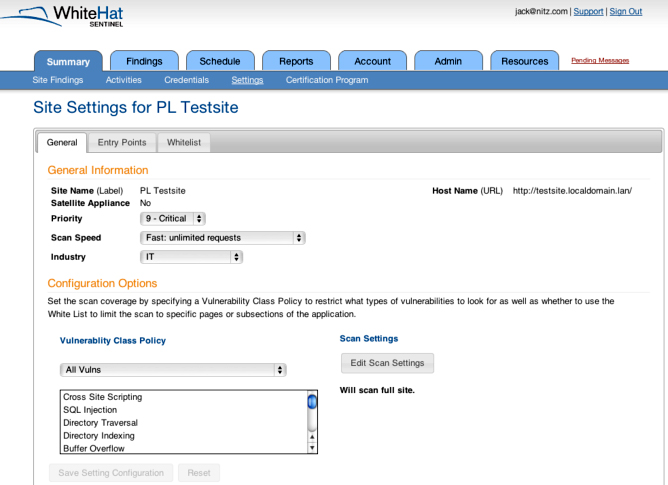The image size is (668, 485).
Task: Click Edit Scan Settings button
Action: pos(387,363)
